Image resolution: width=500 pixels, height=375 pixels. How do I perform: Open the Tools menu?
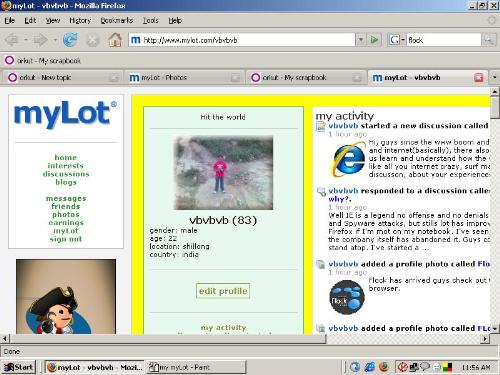point(150,21)
